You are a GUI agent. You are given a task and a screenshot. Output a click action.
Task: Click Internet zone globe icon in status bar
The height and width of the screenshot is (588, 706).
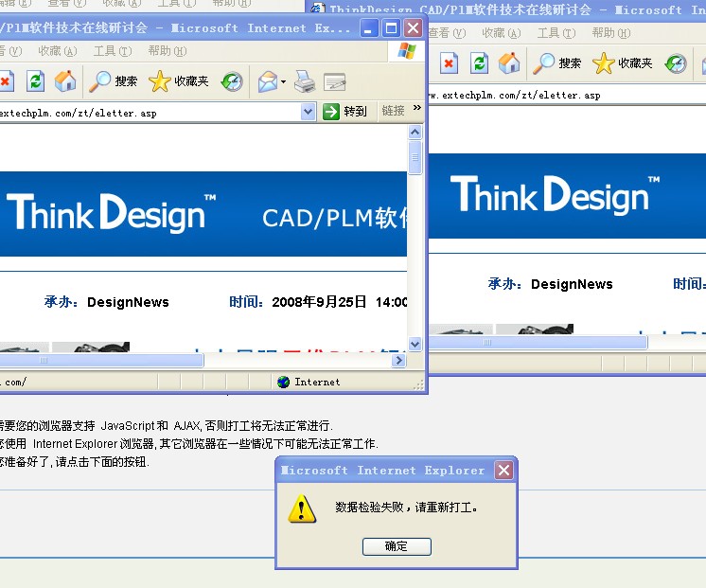click(x=283, y=383)
